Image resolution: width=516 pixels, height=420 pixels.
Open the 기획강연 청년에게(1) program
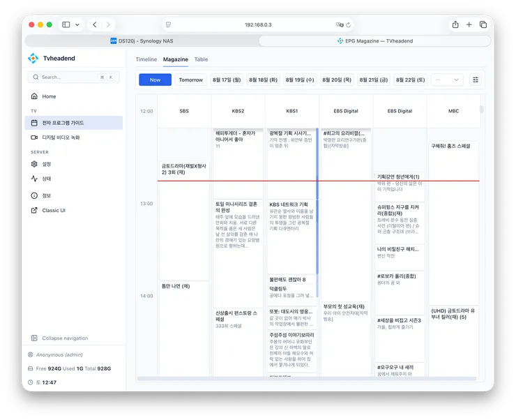pyautogui.click(x=400, y=187)
